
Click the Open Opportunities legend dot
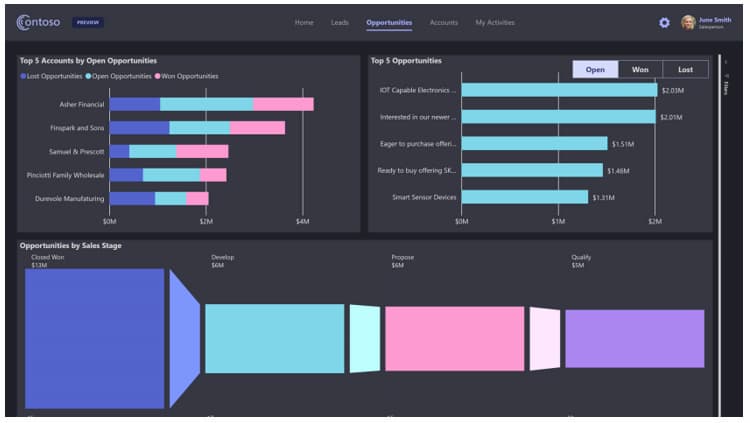pos(89,76)
